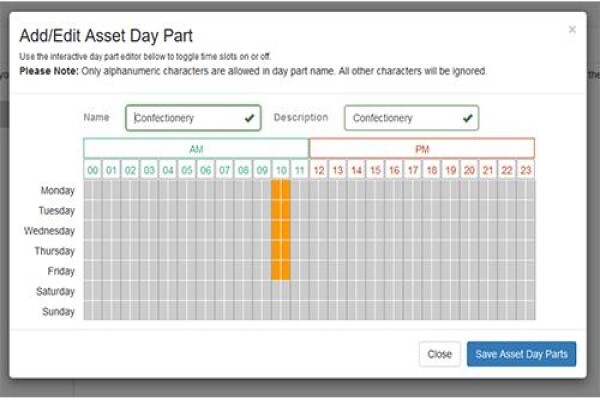This screenshot has height=400, width=600.
Task: Toggle the hour 10 column header
Action: coord(281,170)
